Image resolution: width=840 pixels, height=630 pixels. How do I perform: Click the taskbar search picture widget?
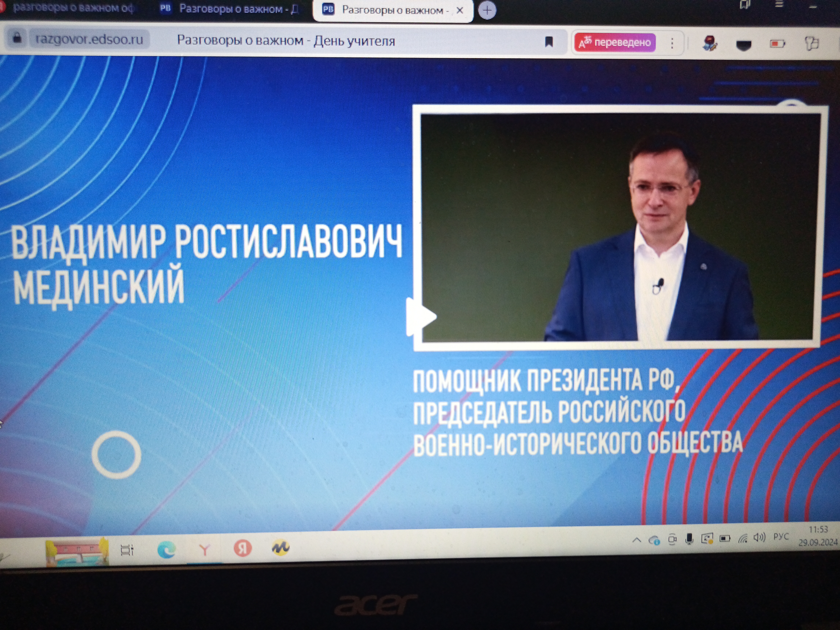pyautogui.click(x=77, y=551)
